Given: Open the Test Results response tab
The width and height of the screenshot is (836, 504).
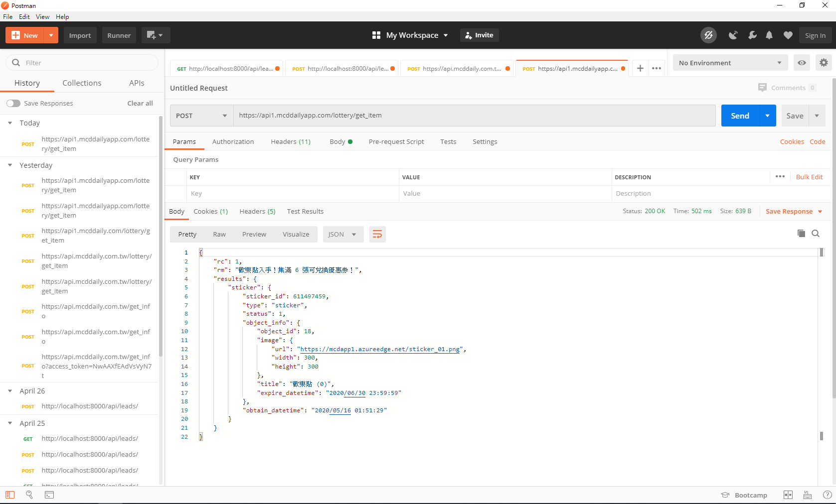Looking at the screenshot, I should pos(305,211).
